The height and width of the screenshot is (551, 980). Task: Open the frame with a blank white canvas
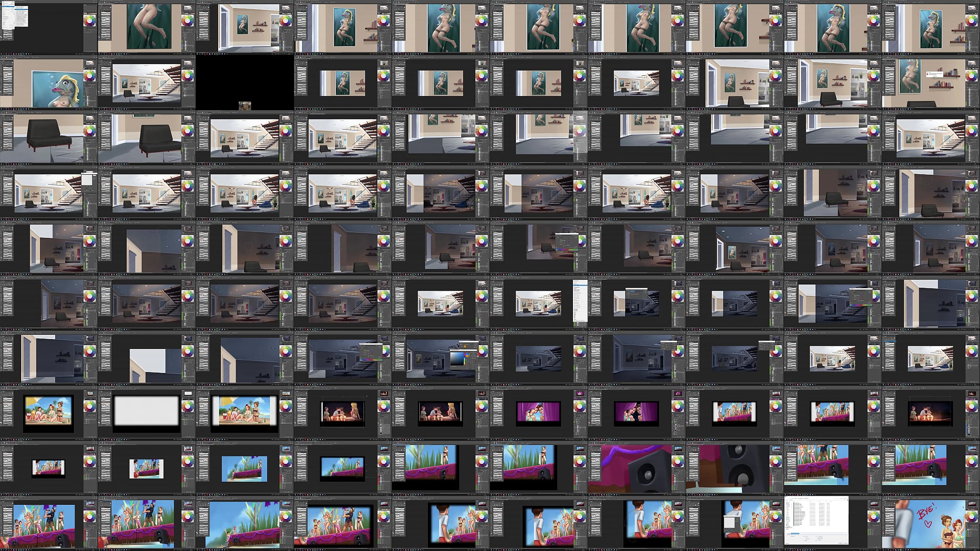(x=147, y=413)
